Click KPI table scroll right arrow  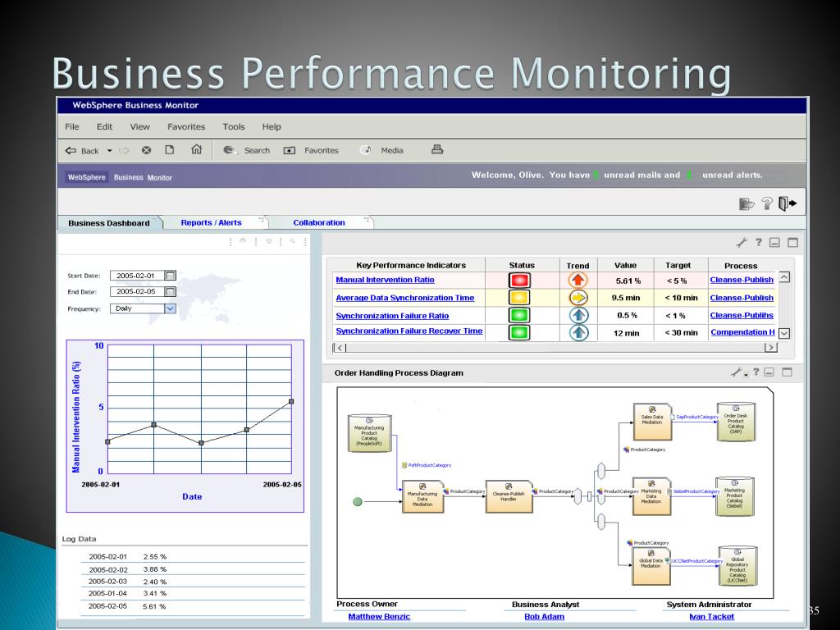770,348
